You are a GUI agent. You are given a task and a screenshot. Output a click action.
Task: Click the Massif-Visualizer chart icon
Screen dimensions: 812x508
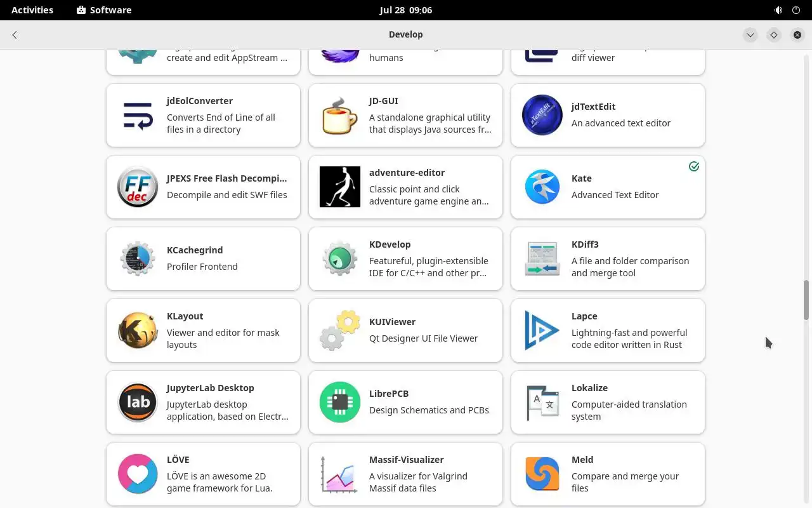pos(340,474)
